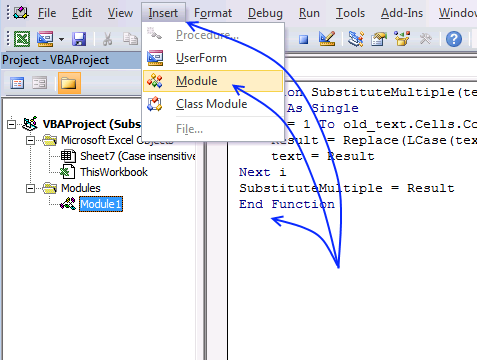Open the dropdown arrow beside Insert UserForm icon
477x360 pixels.
pos(61,39)
